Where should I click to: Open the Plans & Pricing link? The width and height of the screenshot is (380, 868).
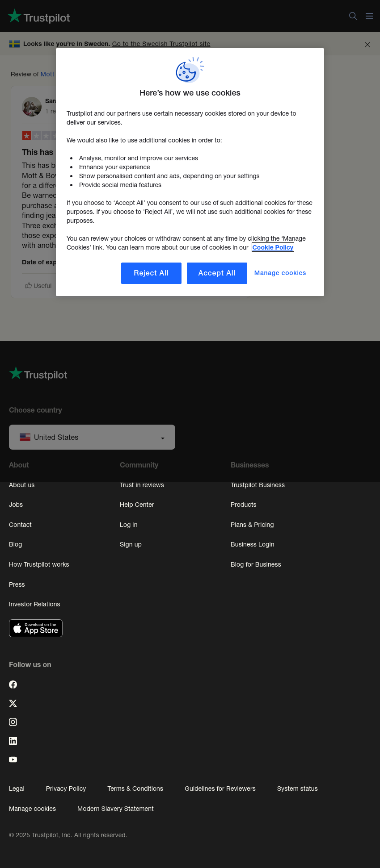tap(252, 525)
